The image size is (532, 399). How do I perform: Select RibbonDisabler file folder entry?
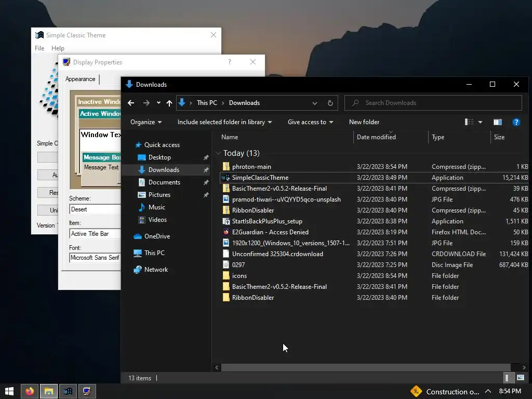point(253,298)
